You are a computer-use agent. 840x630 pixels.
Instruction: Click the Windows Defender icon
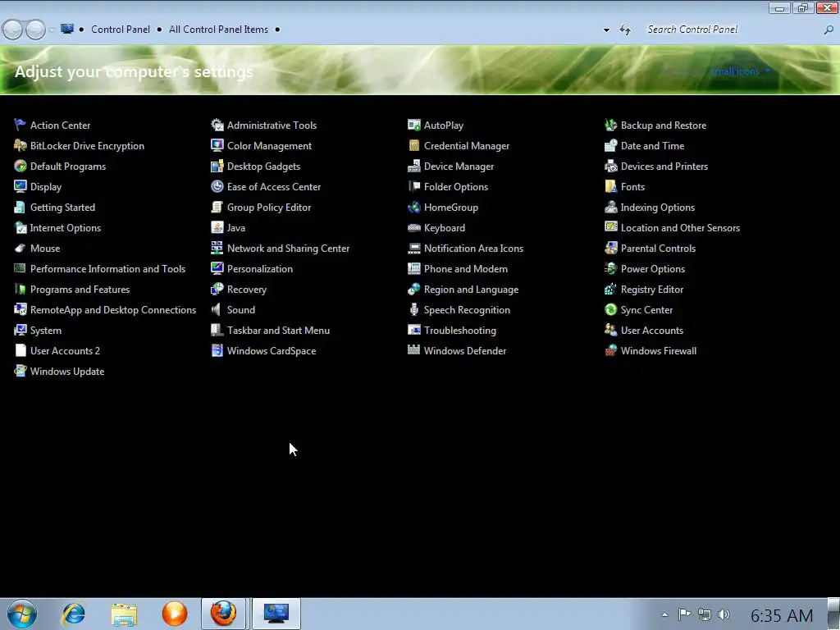pos(414,350)
